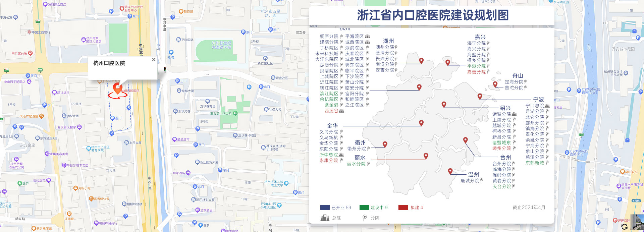Image resolution: width=644 pixels, height=232 pixels.
Task: Click the 杭州维景国际大酒店 hotel icon
Action: (84, 40)
